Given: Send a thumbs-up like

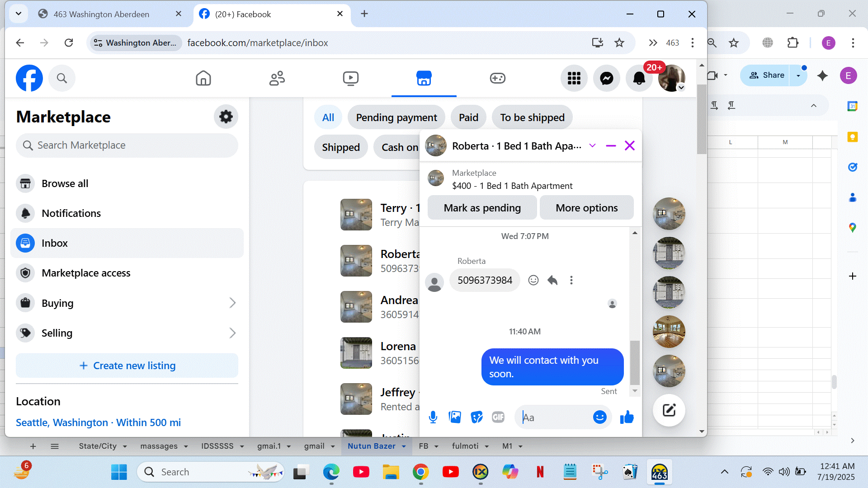Looking at the screenshot, I should click(x=627, y=417).
